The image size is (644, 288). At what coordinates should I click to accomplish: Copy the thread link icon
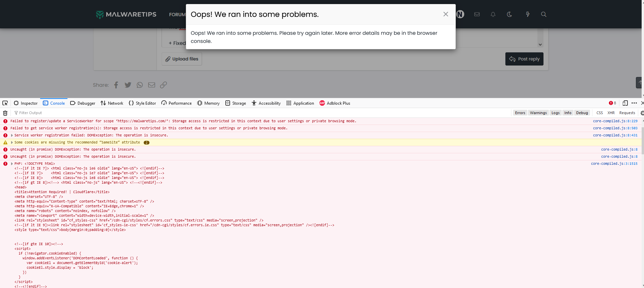tap(164, 85)
